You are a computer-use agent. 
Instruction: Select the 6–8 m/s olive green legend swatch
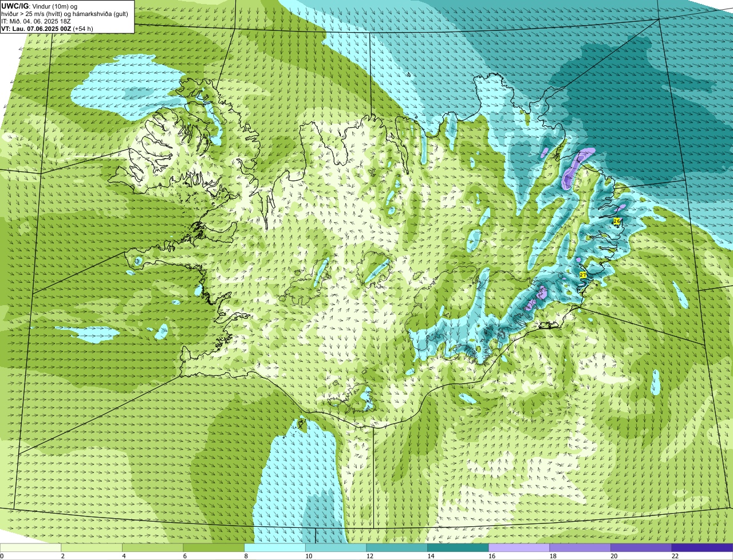tap(214, 547)
